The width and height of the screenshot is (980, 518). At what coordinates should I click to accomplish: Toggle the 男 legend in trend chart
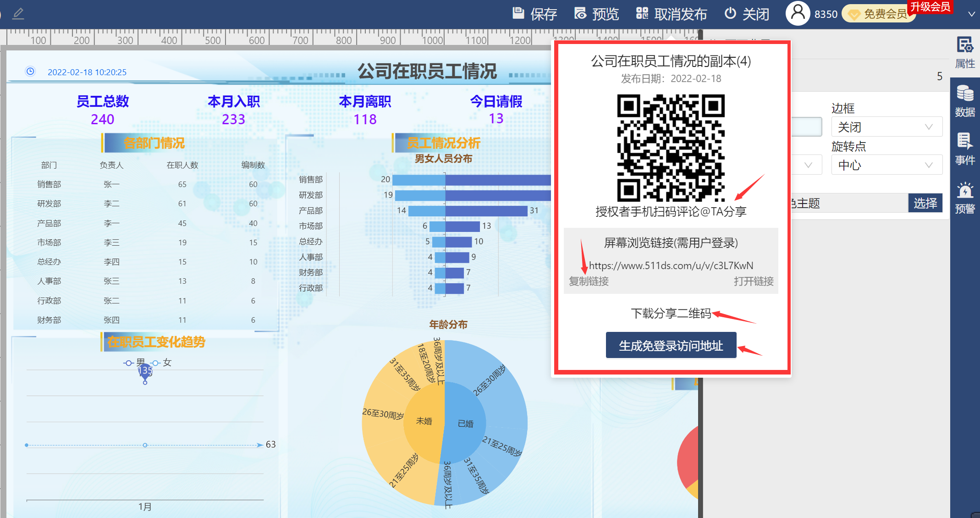pyautogui.click(x=134, y=363)
